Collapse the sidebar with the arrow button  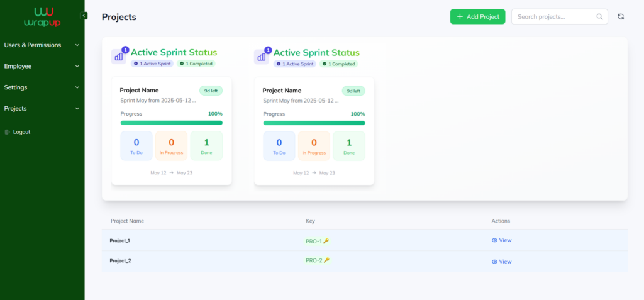(x=84, y=15)
